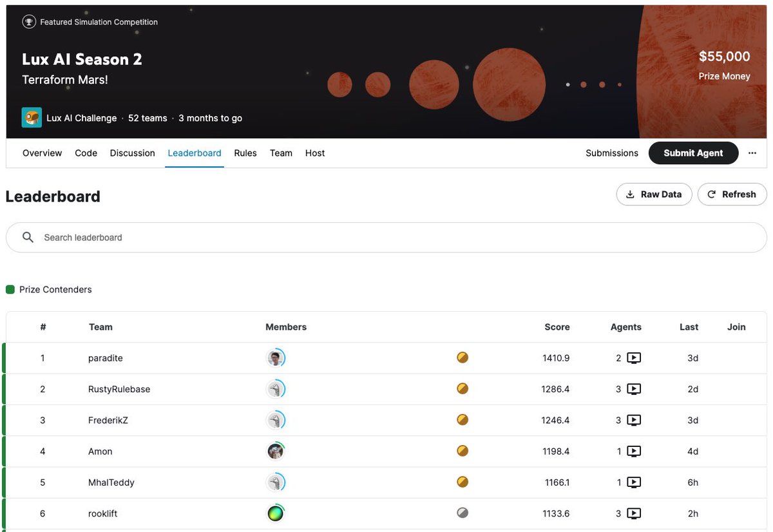Open team rooklift
773x532 pixels.
click(x=103, y=513)
